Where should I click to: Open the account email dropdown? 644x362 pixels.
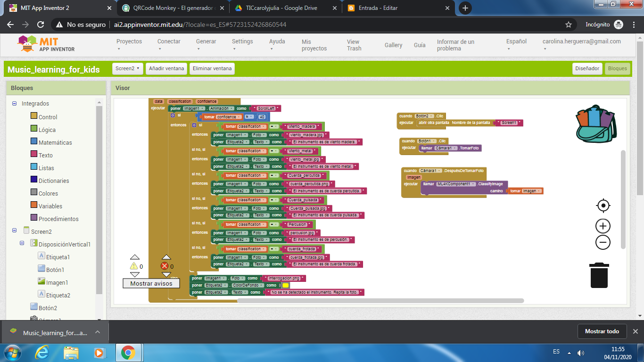pyautogui.click(x=582, y=45)
